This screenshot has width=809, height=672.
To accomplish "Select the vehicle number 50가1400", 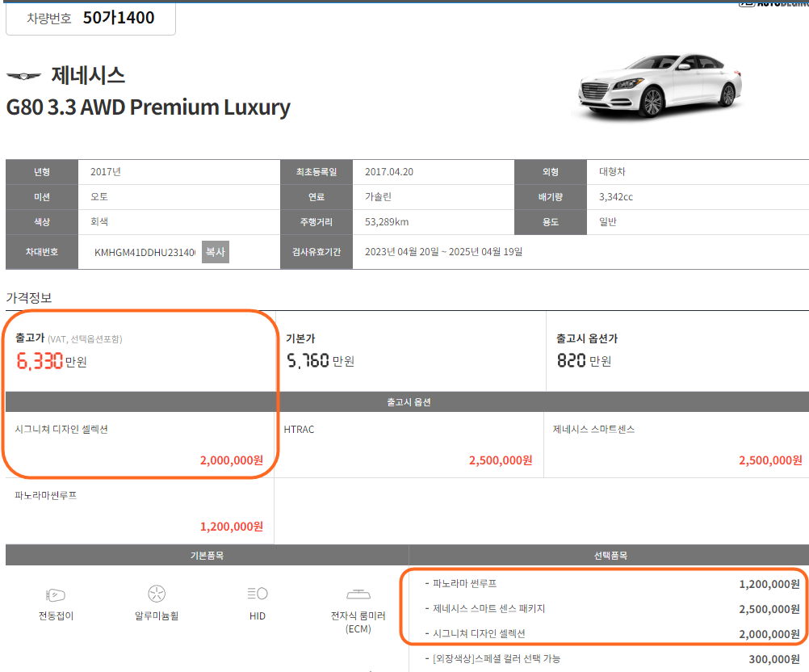I will click(x=119, y=18).
